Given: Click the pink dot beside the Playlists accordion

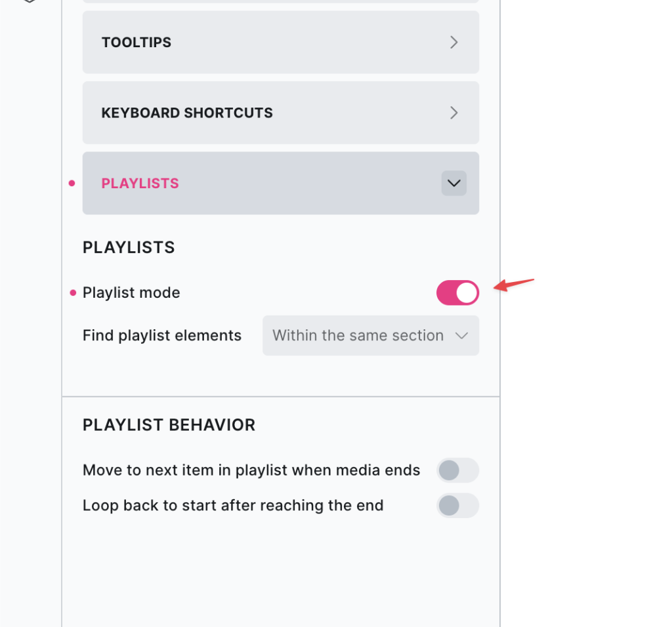Looking at the screenshot, I should click(72, 184).
